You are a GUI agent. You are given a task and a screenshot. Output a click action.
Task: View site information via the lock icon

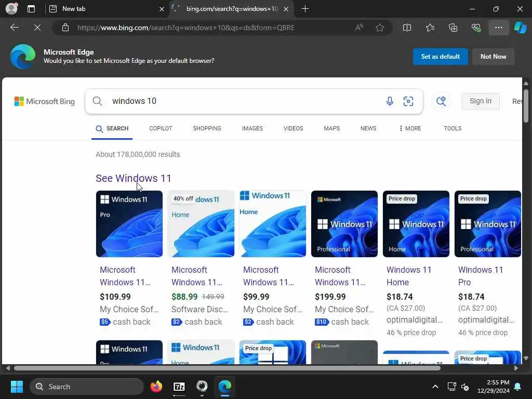(x=65, y=28)
